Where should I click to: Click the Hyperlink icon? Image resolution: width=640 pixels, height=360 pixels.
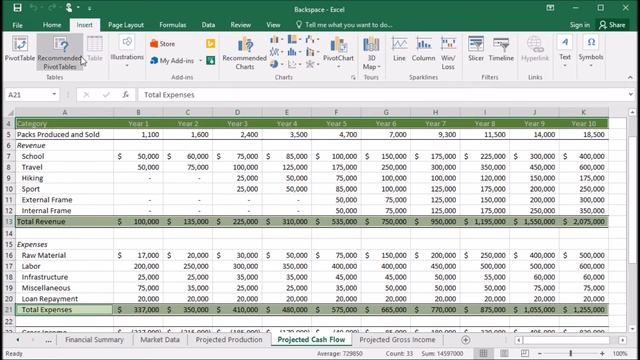[x=535, y=49]
